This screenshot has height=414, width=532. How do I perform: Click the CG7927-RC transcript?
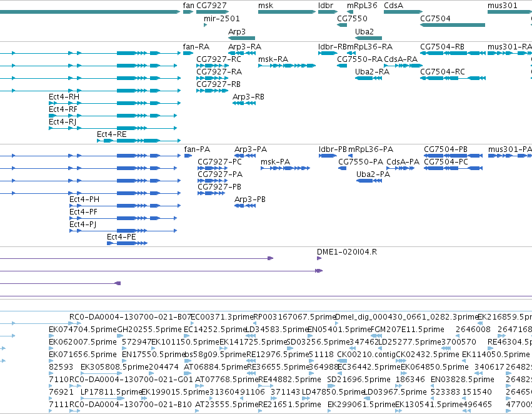click(213, 66)
